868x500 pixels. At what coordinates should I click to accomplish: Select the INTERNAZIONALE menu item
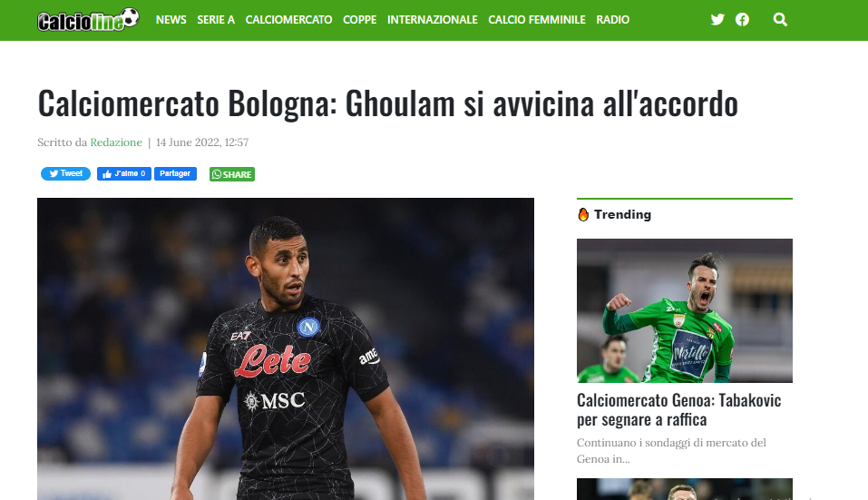433,20
